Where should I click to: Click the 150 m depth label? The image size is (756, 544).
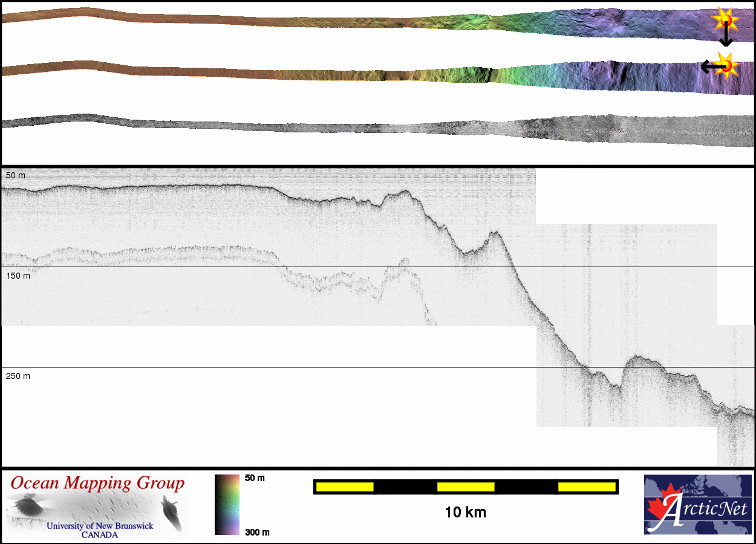click(18, 276)
